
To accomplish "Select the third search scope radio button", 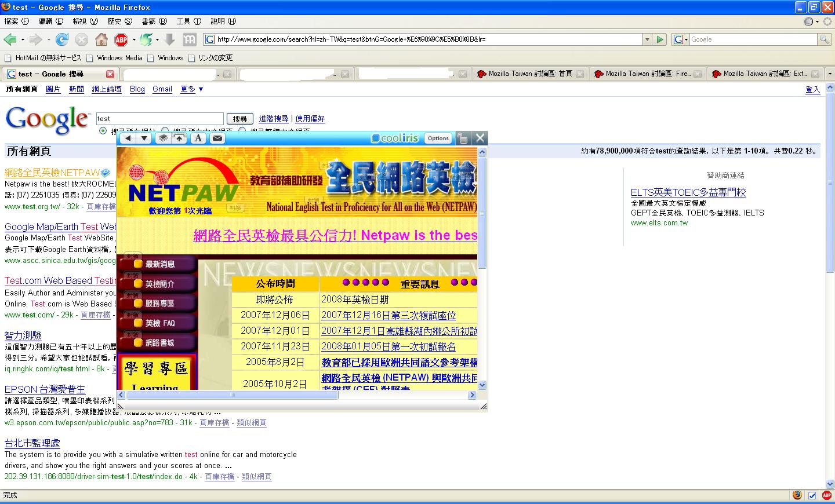I will [242, 131].
